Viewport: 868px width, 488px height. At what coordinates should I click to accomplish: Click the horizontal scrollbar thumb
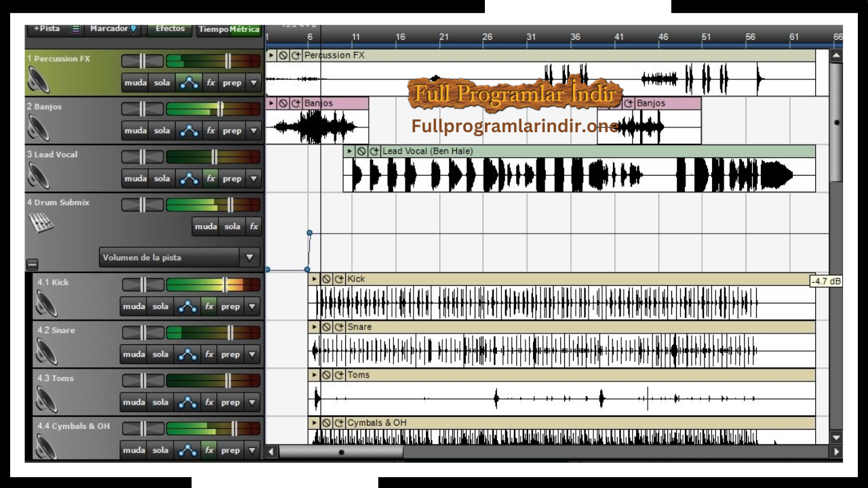click(341, 451)
